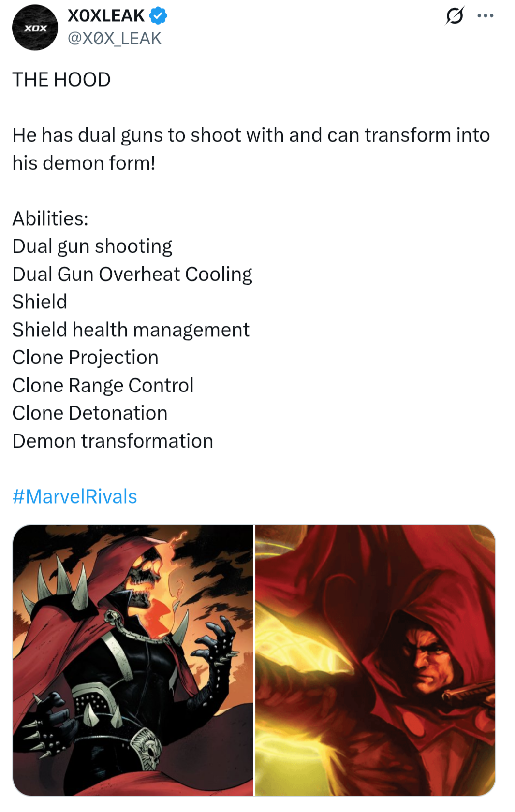View the red-hooded man with gun image
This screenshot has width=515, height=812.
375,660
